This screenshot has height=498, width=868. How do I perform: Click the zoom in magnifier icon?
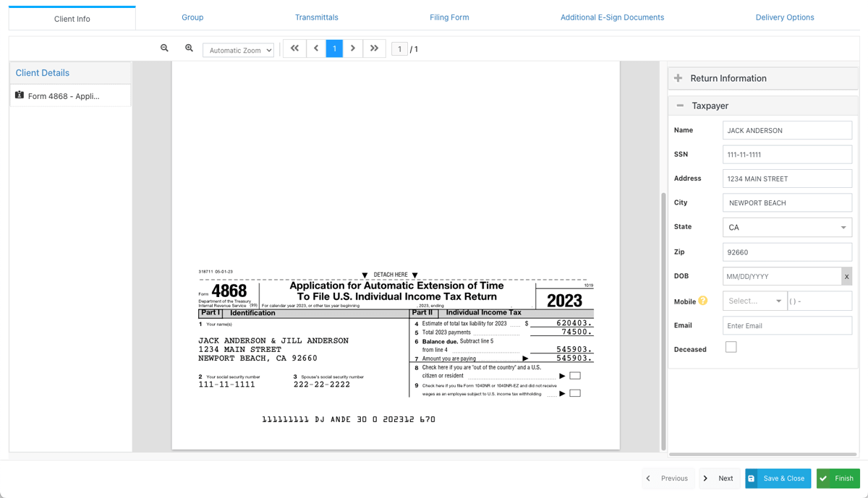189,48
